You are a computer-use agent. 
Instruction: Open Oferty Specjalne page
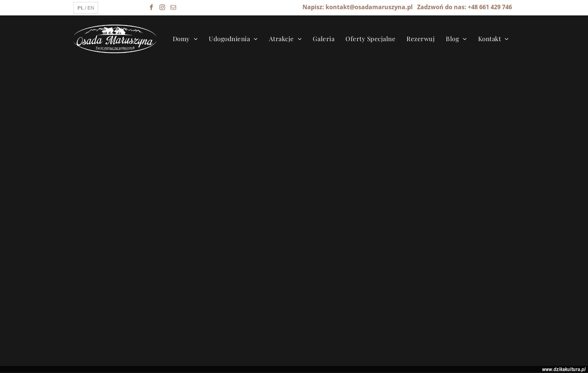(370, 39)
